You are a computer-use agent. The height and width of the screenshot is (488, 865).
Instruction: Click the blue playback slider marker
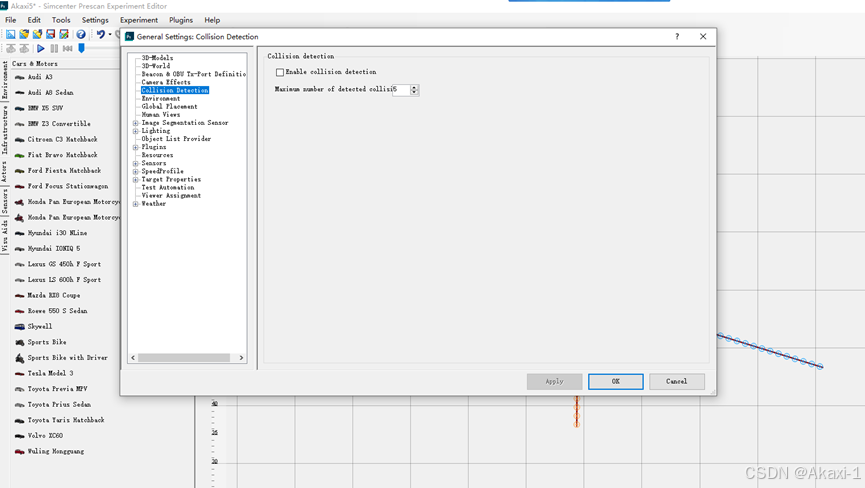pos(81,49)
